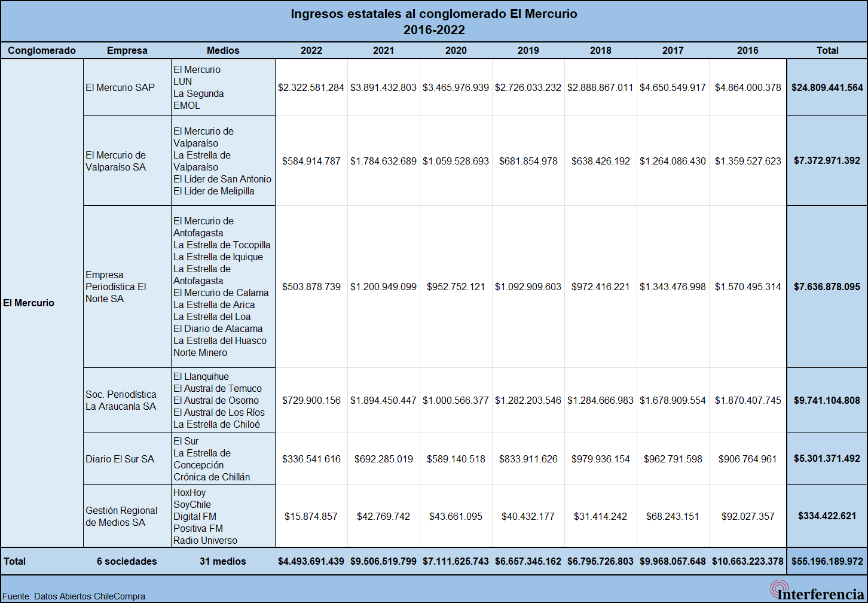This screenshot has height=603, width=868.
Task: Click the total $7.372.971.392
Action: click(x=827, y=161)
